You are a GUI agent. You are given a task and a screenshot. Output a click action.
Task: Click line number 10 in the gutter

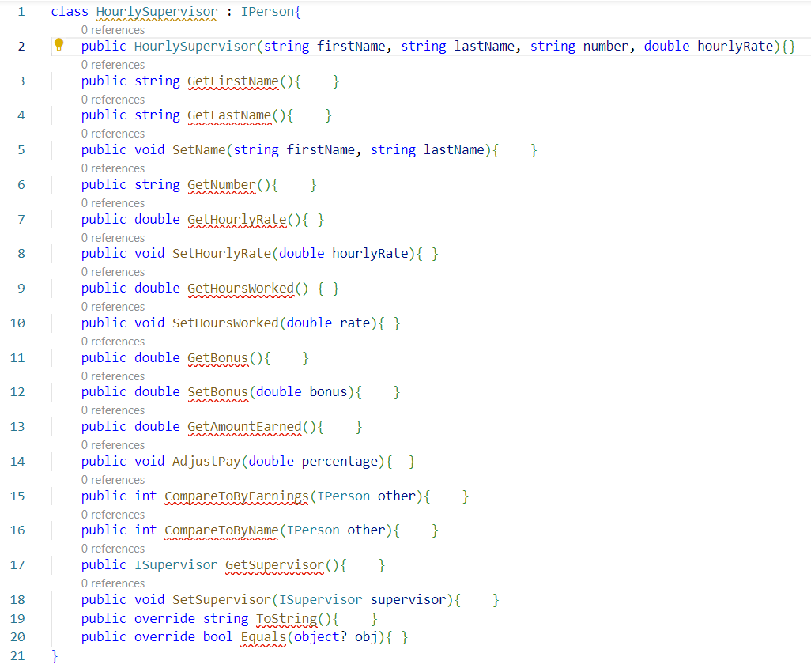pyautogui.click(x=17, y=323)
